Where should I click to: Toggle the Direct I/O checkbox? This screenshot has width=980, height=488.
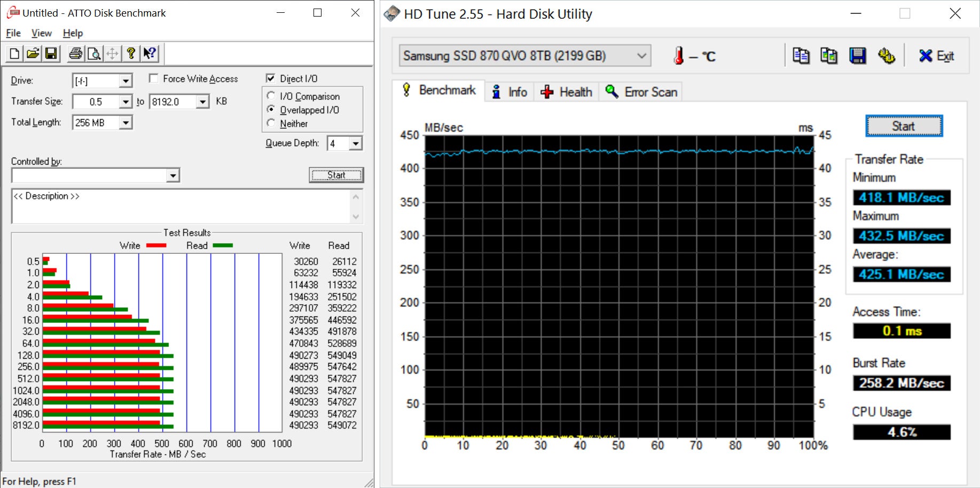tap(270, 79)
